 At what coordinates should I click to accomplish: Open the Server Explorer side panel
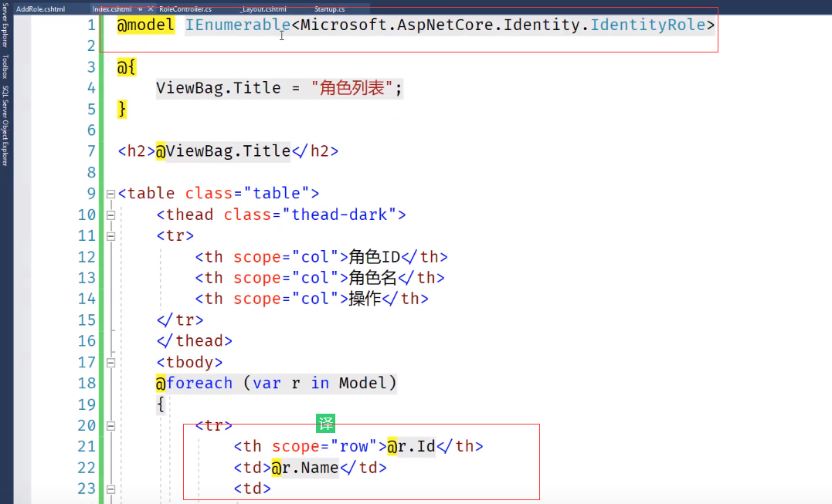point(5,24)
